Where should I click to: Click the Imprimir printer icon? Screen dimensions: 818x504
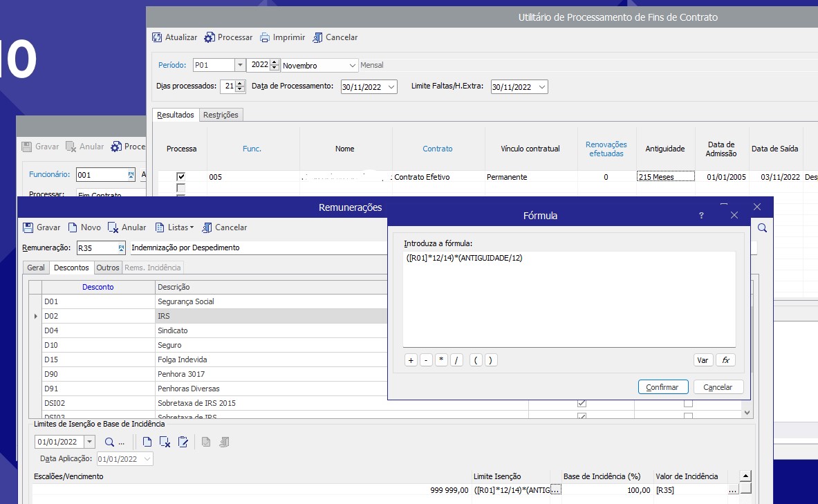point(265,37)
